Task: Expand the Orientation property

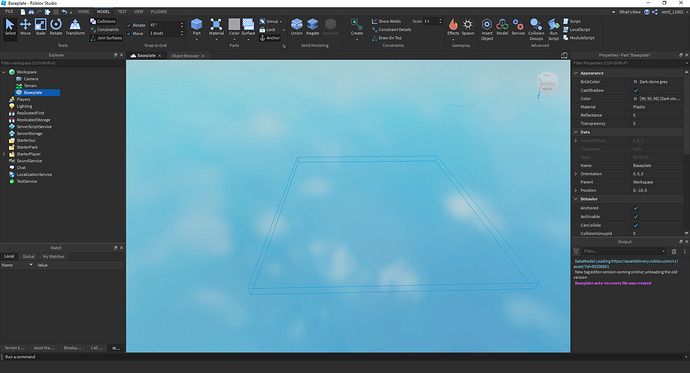Action: [x=576, y=174]
